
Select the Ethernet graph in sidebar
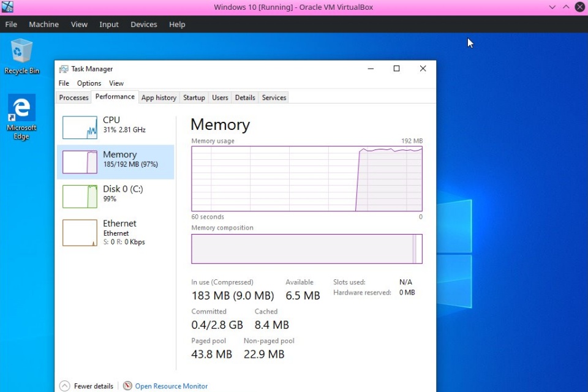80,233
